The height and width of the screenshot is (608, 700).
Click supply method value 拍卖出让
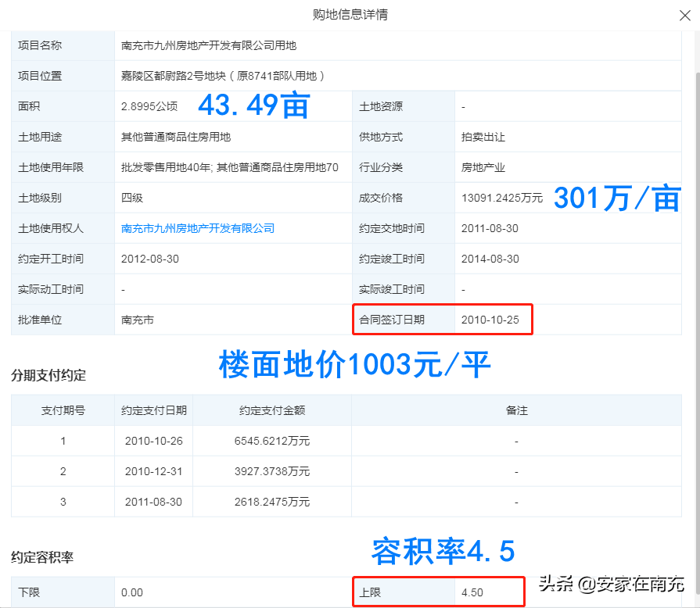point(483,137)
